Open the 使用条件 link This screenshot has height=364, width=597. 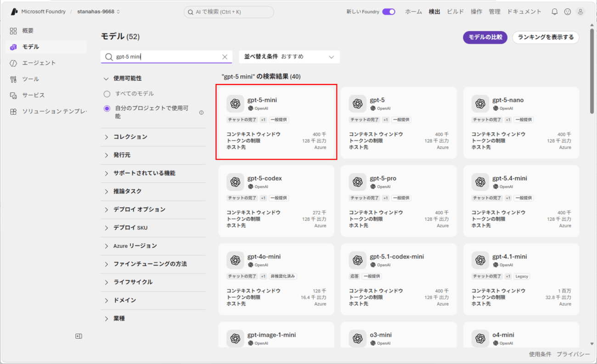point(540,354)
